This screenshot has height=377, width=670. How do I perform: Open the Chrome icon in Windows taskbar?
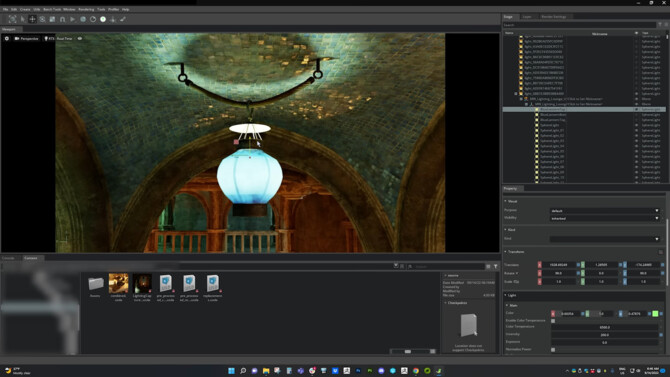[416, 371]
